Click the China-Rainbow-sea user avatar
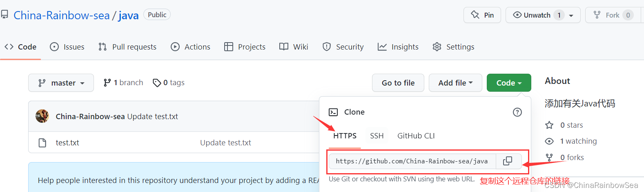Screen dimensions: 644x192 pyautogui.click(x=42, y=116)
